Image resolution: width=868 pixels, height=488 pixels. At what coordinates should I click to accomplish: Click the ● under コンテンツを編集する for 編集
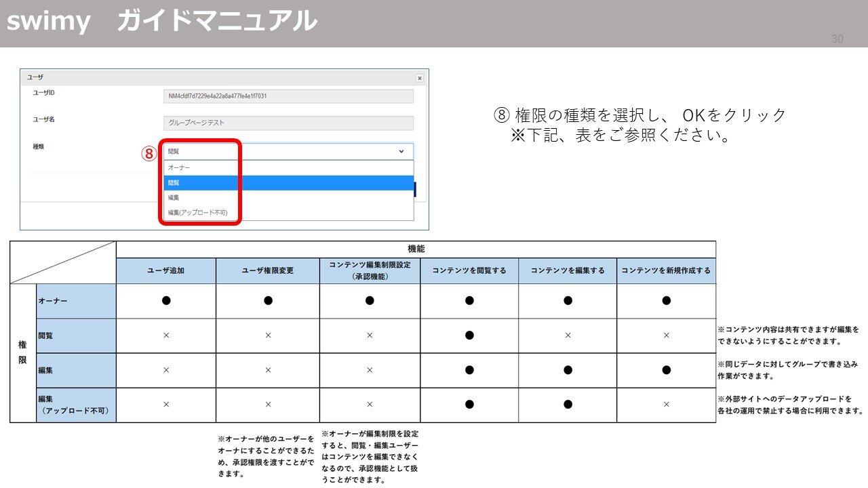pyautogui.click(x=569, y=370)
